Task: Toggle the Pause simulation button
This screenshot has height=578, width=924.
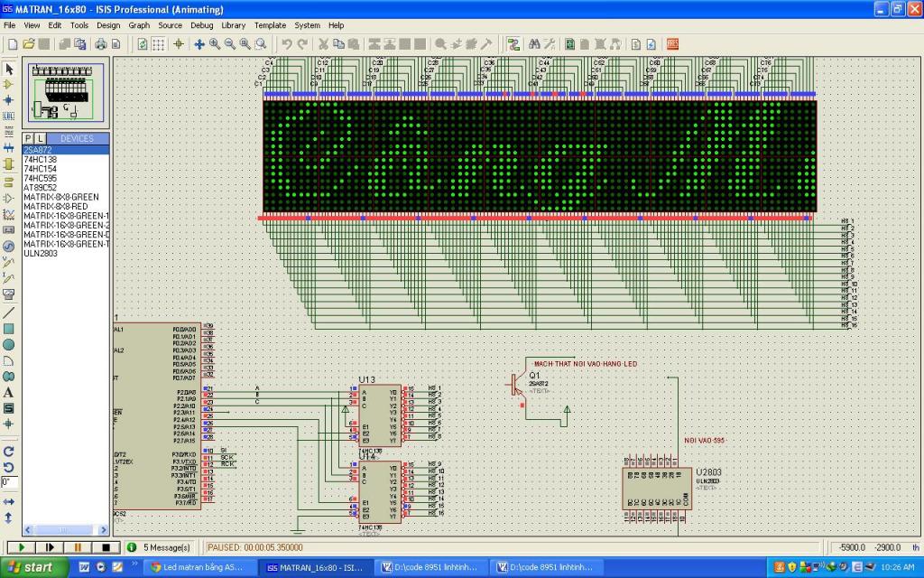Action: click(x=78, y=547)
